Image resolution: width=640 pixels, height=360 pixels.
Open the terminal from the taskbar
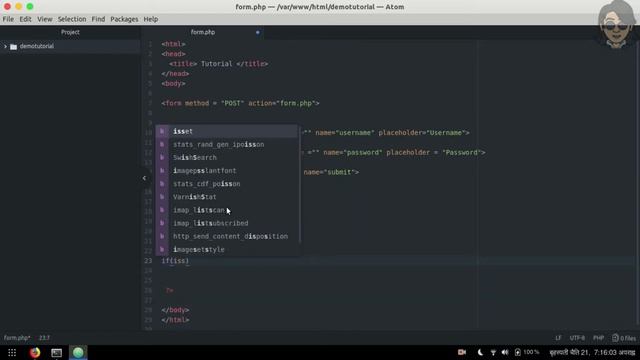(x=56, y=353)
